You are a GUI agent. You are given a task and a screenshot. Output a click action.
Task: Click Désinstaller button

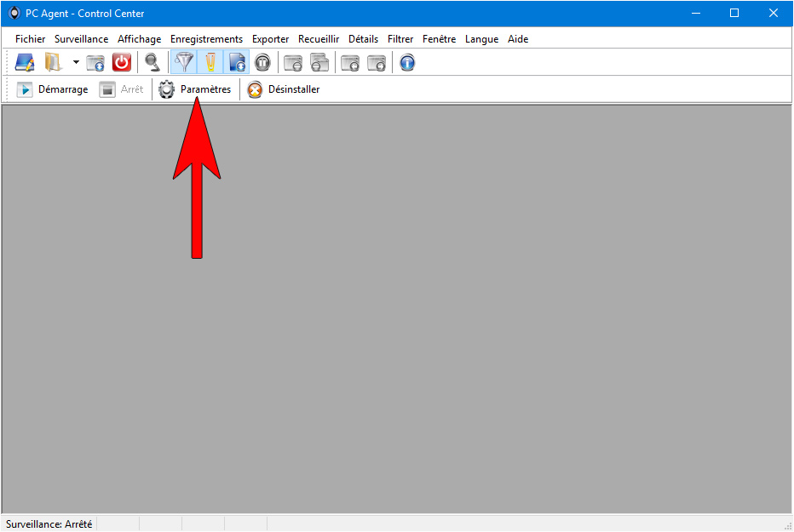tap(284, 89)
